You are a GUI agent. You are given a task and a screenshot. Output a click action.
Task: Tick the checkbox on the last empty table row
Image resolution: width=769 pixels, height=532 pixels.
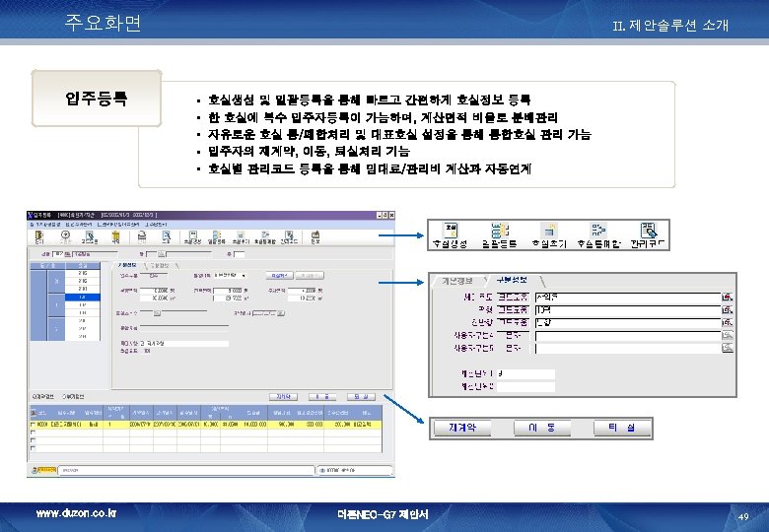(x=33, y=448)
